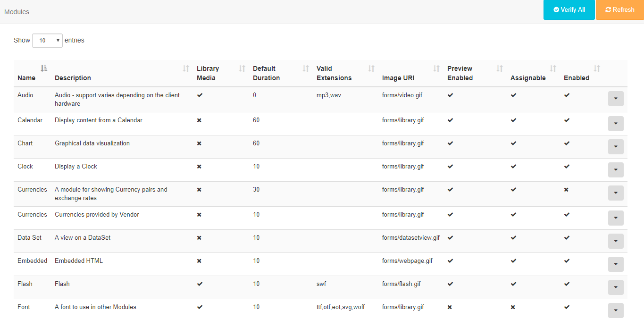Screen dimensions: 644x328
Task: Sort by Enabled column arrows
Action: click(x=597, y=68)
